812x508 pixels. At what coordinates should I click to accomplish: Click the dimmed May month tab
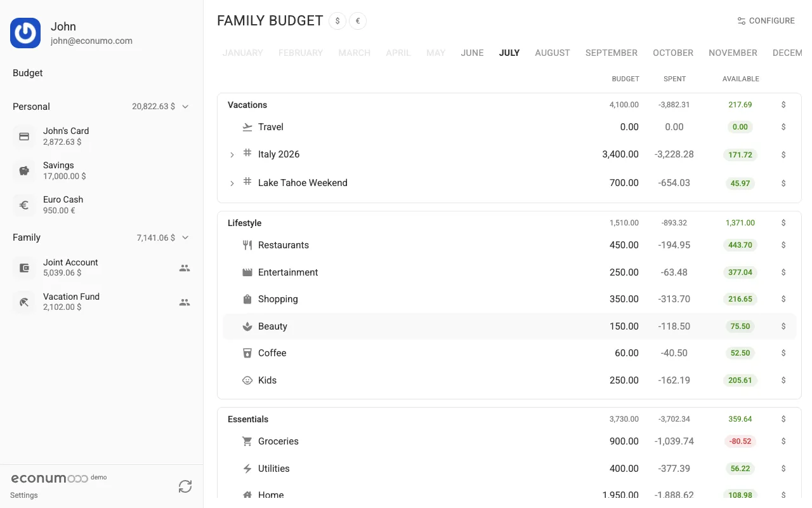tap(436, 53)
